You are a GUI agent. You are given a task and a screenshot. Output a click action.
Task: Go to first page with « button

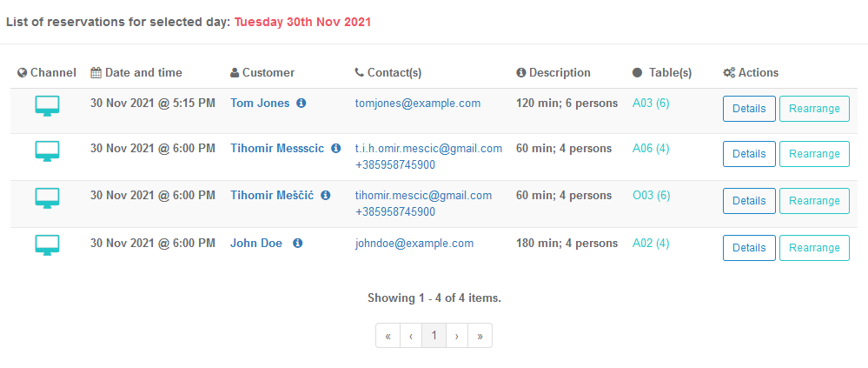click(x=388, y=335)
